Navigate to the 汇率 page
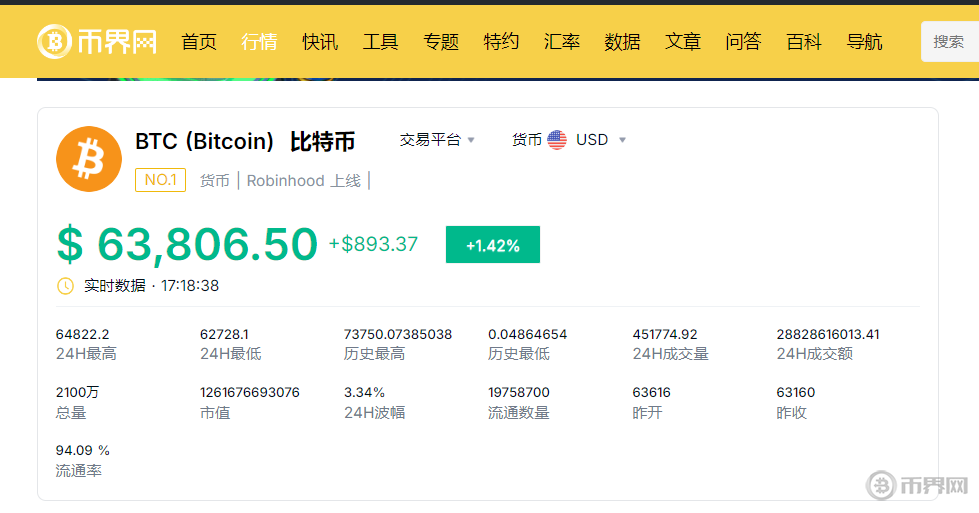This screenshot has height=513, width=979. click(562, 42)
